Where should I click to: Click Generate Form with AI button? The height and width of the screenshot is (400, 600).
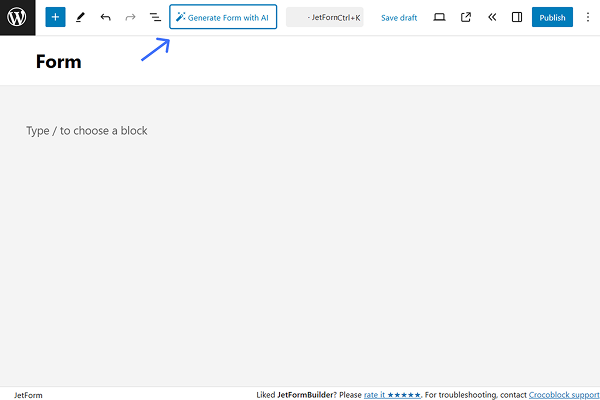pos(223,17)
